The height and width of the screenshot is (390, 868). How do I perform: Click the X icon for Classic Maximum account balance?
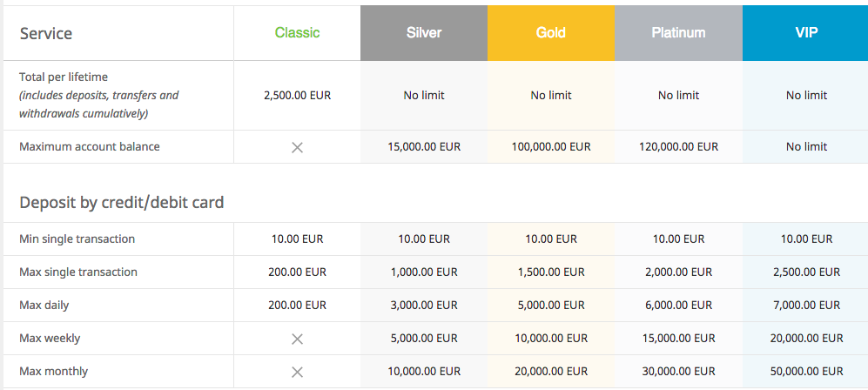tap(297, 148)
